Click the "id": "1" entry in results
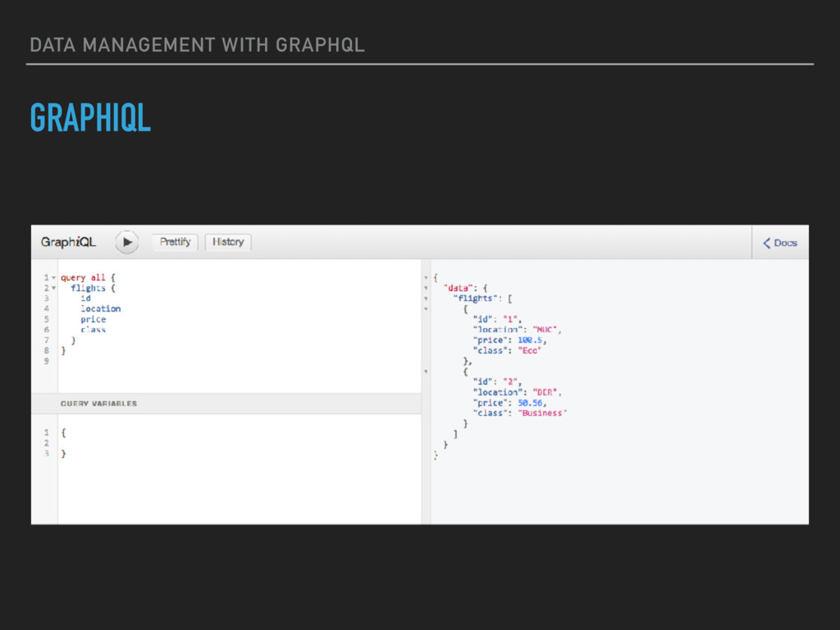840x630 pixels. pyautogui.click(x=496, y=319)
